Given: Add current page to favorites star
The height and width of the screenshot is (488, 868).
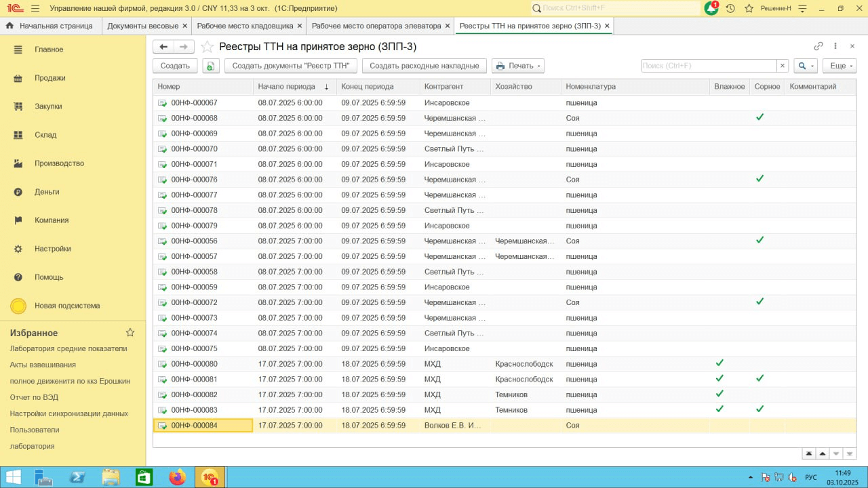Looking at the screenshot, I should click(x=208, y=47).
